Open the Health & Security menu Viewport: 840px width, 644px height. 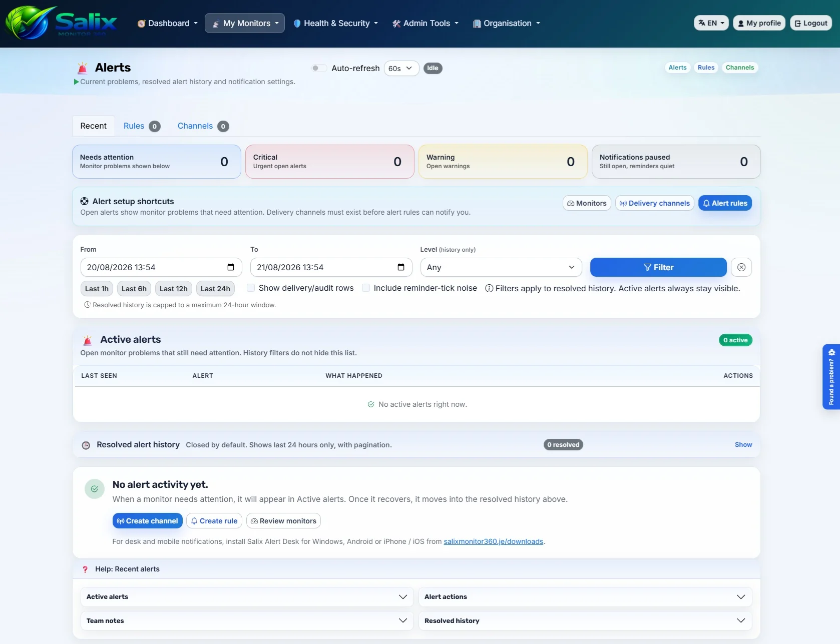pos(335,23)
